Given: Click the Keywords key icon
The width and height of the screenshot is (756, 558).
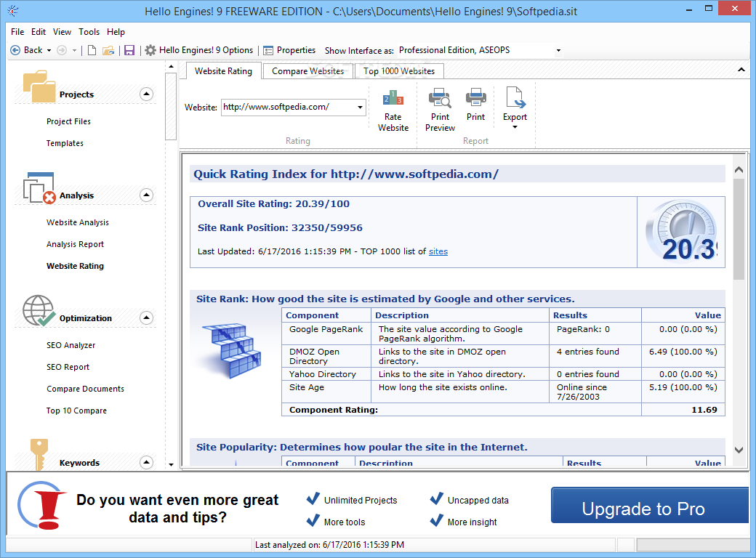Looking at the screenshot, I should pos(39,454).
